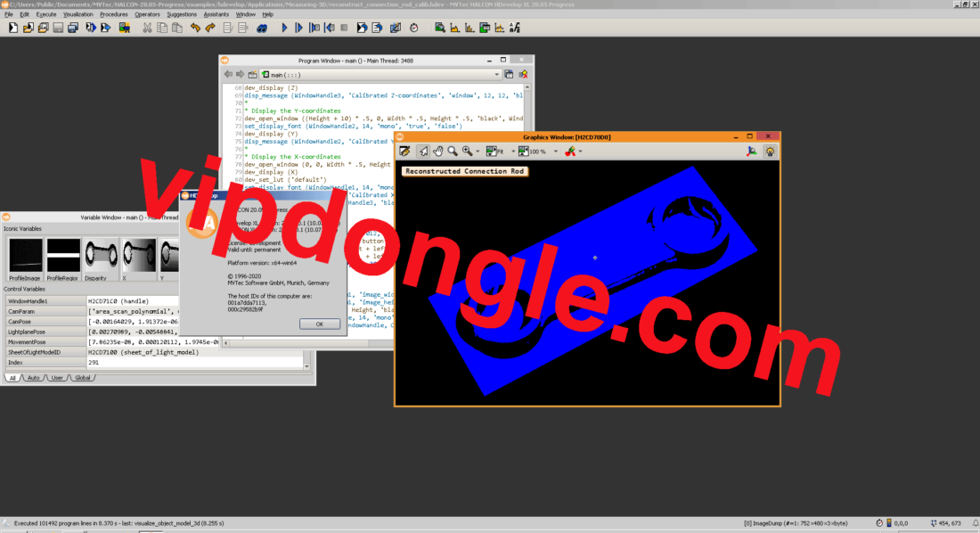Click the Step Over toolbar icon
Screen dimensions: 980x533
tap(298, 28)
